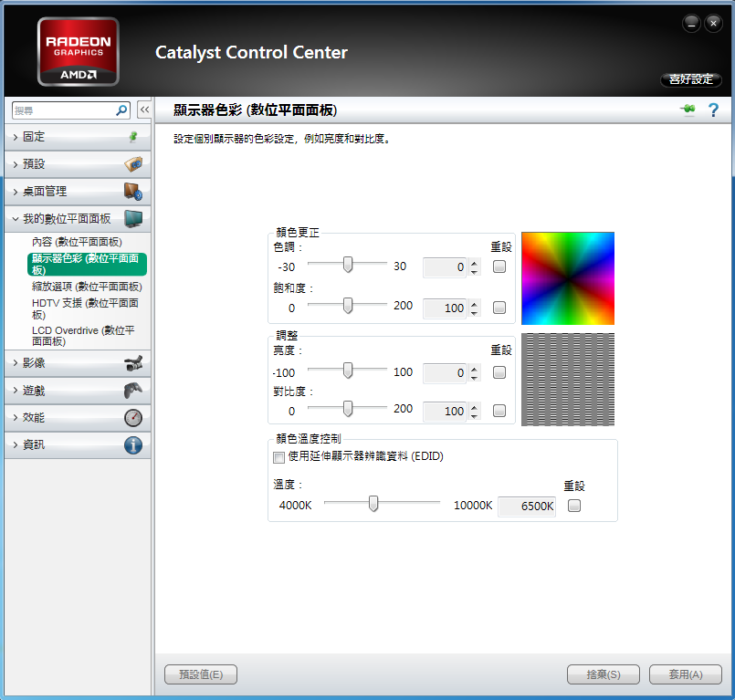Click the Radeon Graphics AMD logo
This screenshot has height=700, width=735.
point(79,51)
